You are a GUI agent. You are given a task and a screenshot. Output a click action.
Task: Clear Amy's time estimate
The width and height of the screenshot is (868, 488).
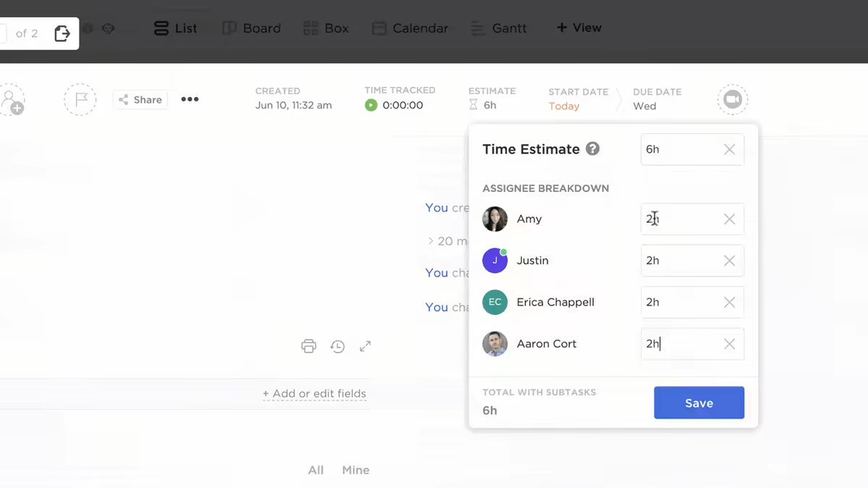tap(729, 219)
